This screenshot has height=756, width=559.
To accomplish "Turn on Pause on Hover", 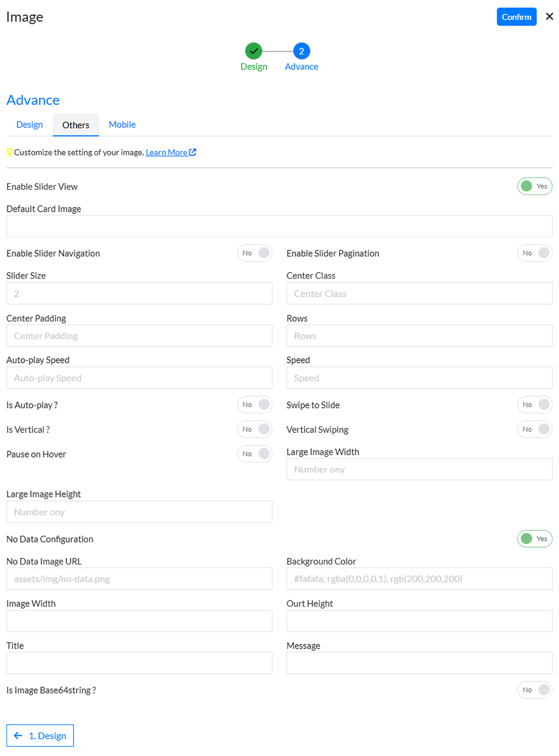I will pyautogui.click(x=255, y=454).
